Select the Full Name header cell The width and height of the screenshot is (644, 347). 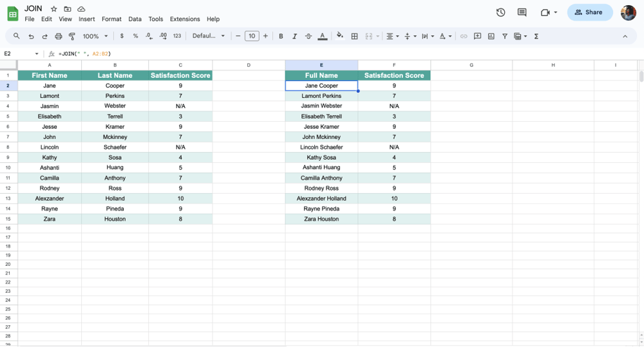[x=321, y=75]
